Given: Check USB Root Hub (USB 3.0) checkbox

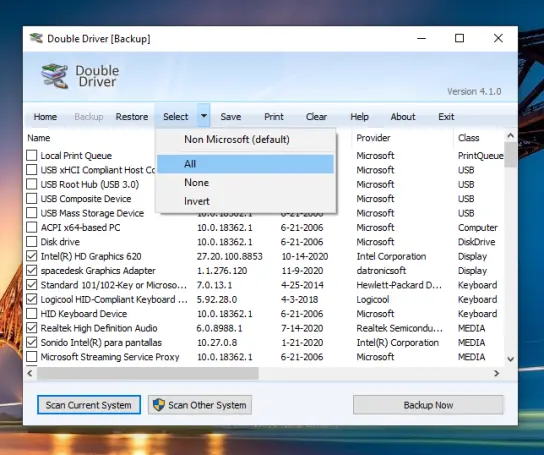Looking at the screenshot, I should click(x=32, y=184).
